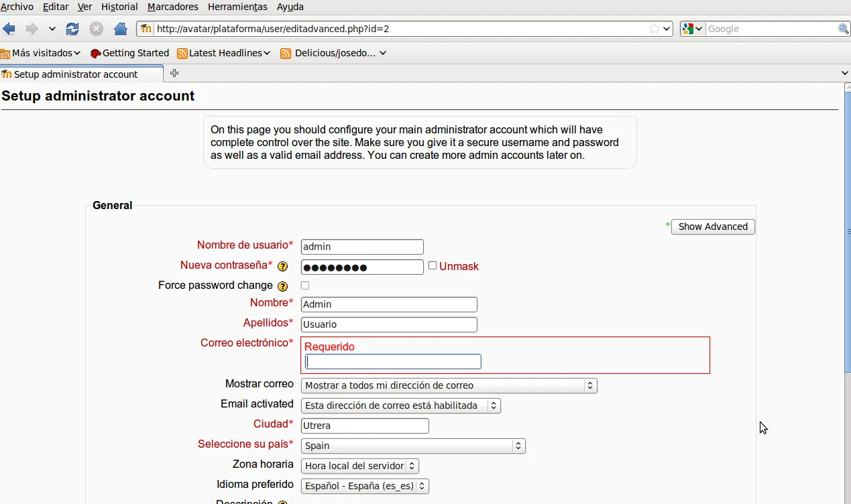Image resolution: width=851 pixels, height=504 pixels.
Task: Open the Idioma preferido dropdown
Action: [x=365, y=486]
